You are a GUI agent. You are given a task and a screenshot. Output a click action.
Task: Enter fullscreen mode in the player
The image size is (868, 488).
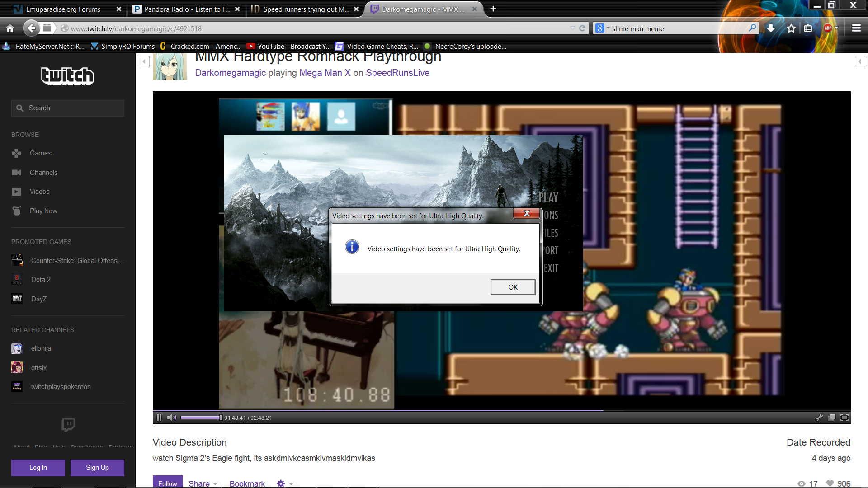(844, 418)
